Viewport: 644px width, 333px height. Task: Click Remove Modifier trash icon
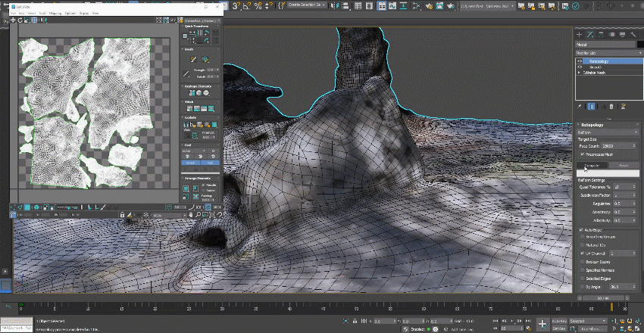[x=611, y=107]
